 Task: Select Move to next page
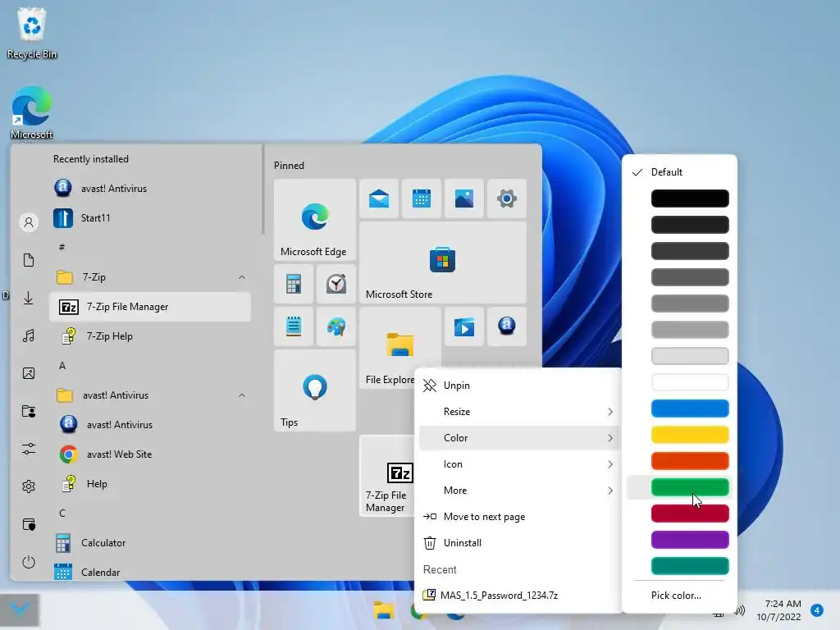pyautogui.click(x=518, y=517)
